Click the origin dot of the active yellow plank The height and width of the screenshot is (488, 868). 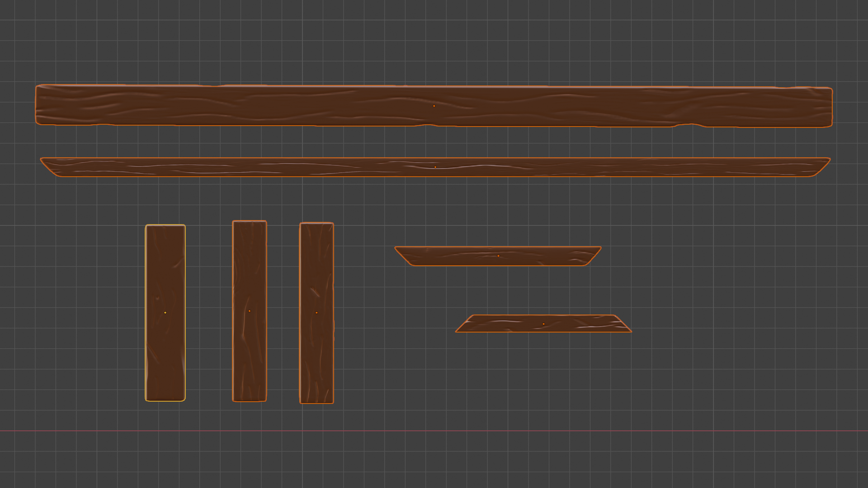click(x=165, y=313)
